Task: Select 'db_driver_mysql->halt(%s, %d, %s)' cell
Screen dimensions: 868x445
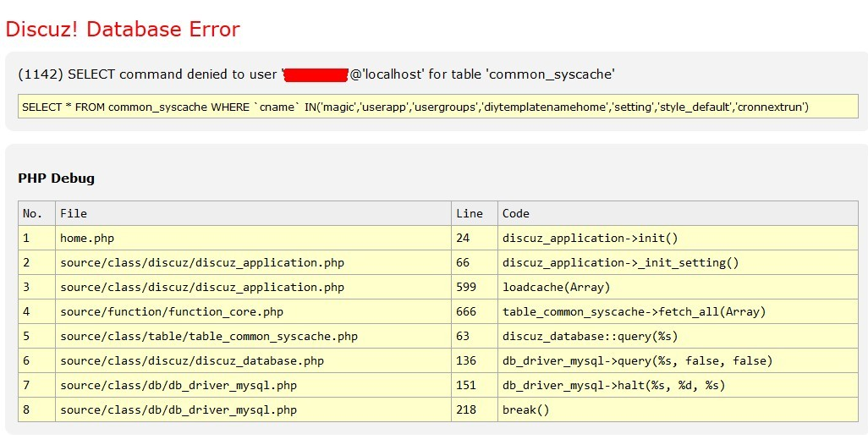Action: 678,385
